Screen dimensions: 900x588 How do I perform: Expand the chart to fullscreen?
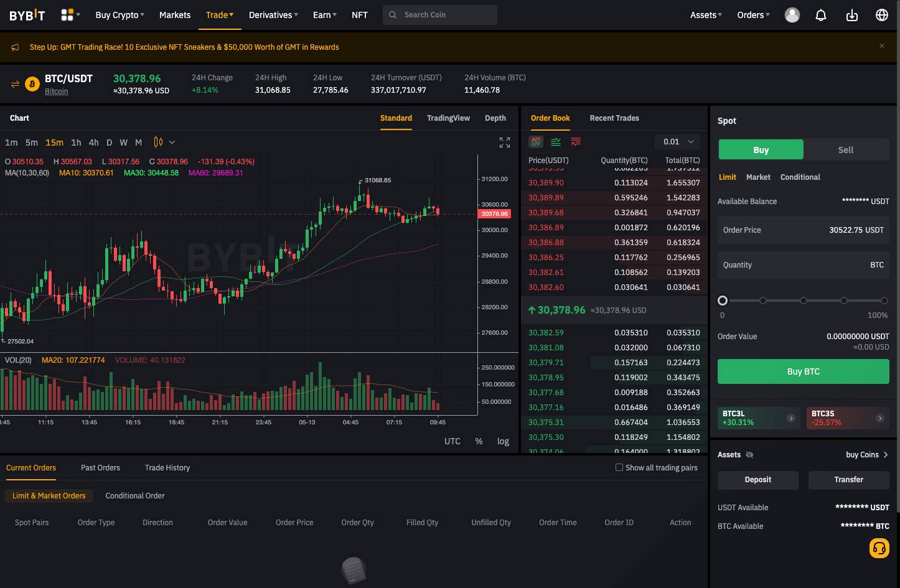(x=505, y=142)
